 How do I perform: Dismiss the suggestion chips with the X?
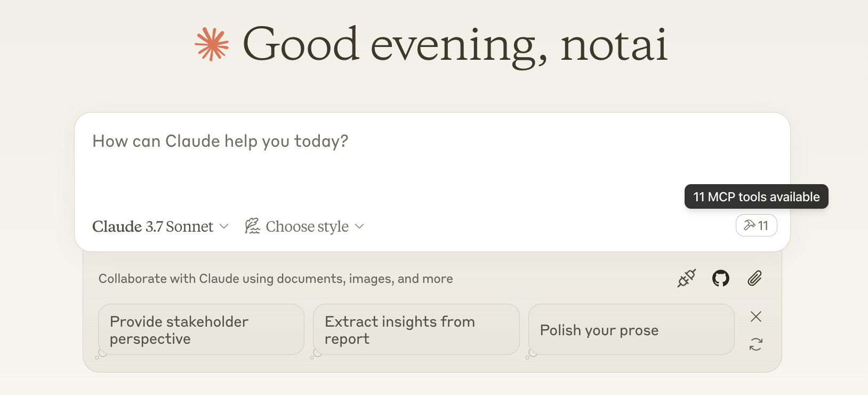756,317
